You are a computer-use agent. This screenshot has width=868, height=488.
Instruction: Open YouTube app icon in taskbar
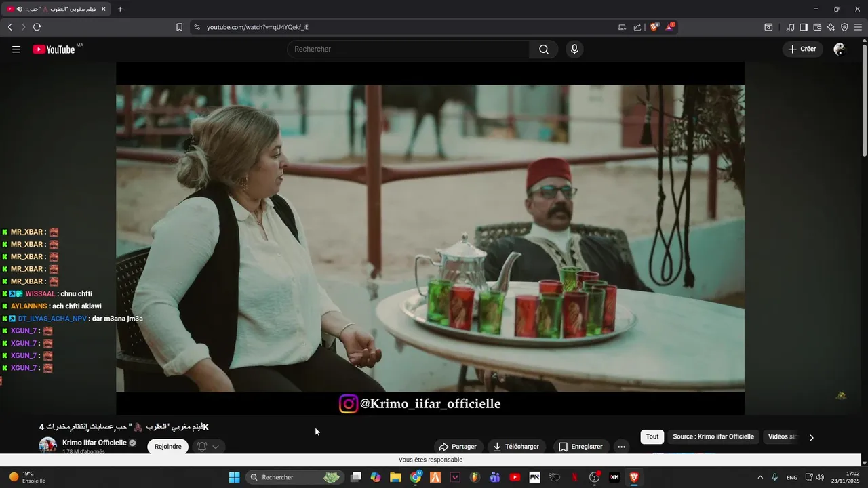(x=515, y=477)
